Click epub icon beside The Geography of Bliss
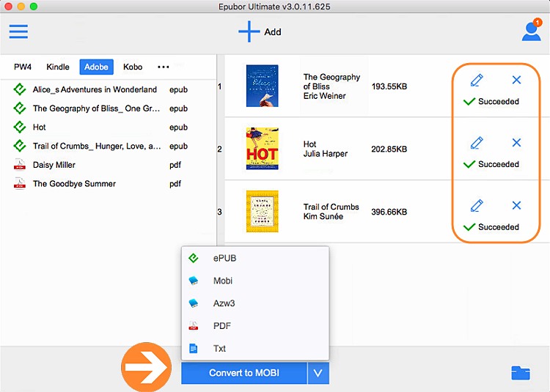 (20, 108)
